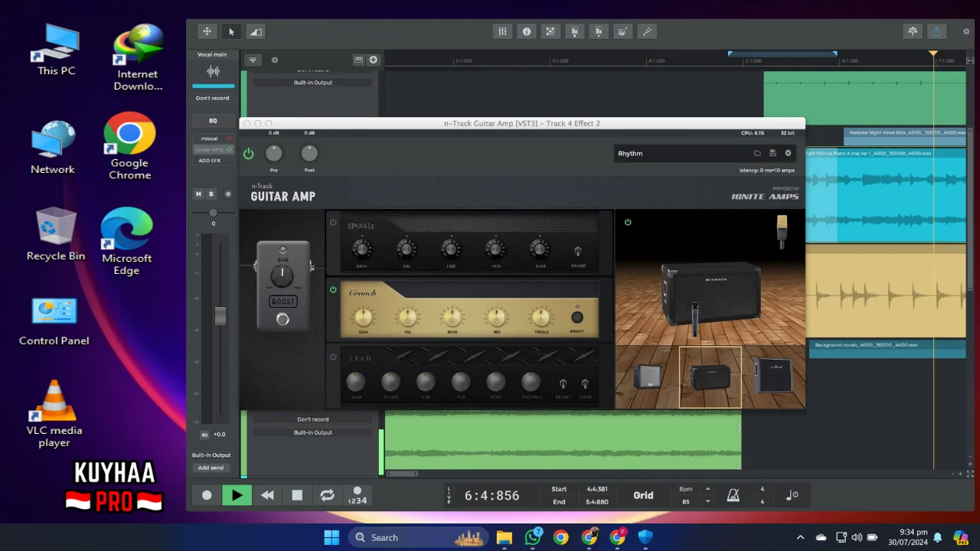Decrease Bpm with down arrow
This screenshot has width=980, height=551.
pos(707,502)
